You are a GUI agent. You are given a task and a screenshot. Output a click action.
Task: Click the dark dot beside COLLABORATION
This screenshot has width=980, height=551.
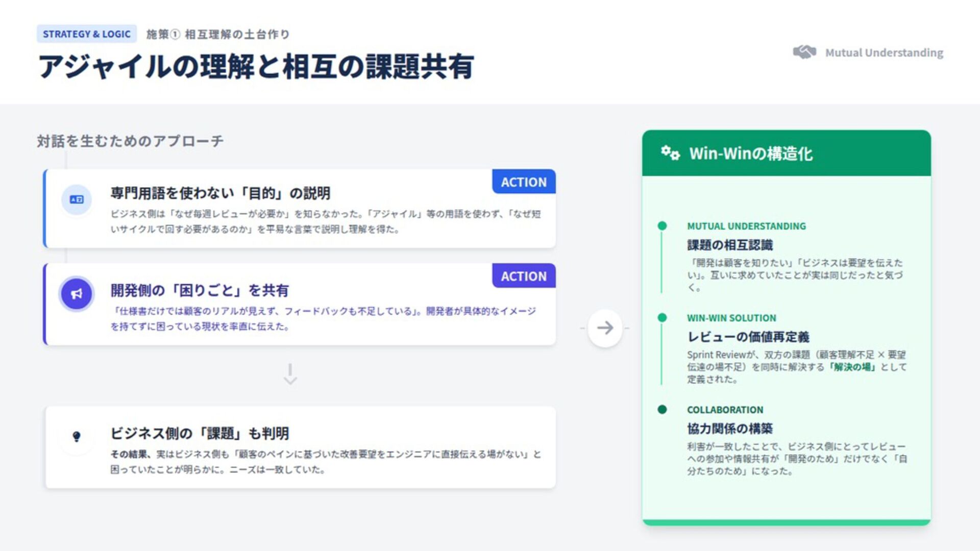[x=662, y=410]
